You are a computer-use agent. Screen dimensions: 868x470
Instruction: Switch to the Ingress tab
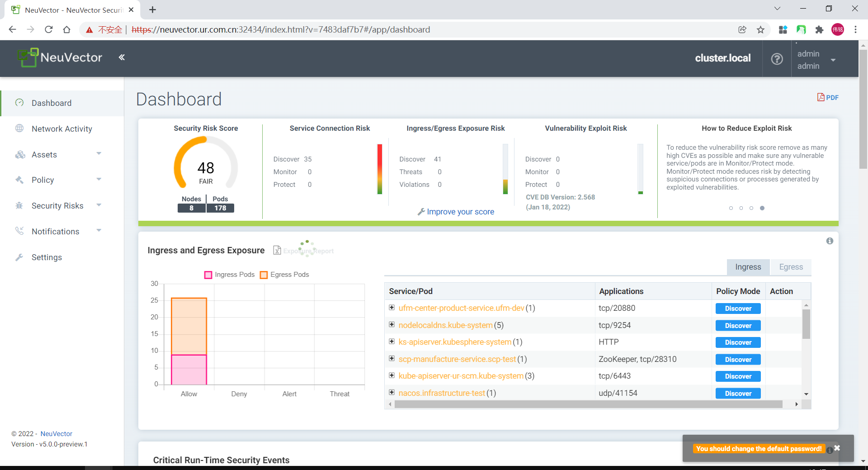pos(748,267)
